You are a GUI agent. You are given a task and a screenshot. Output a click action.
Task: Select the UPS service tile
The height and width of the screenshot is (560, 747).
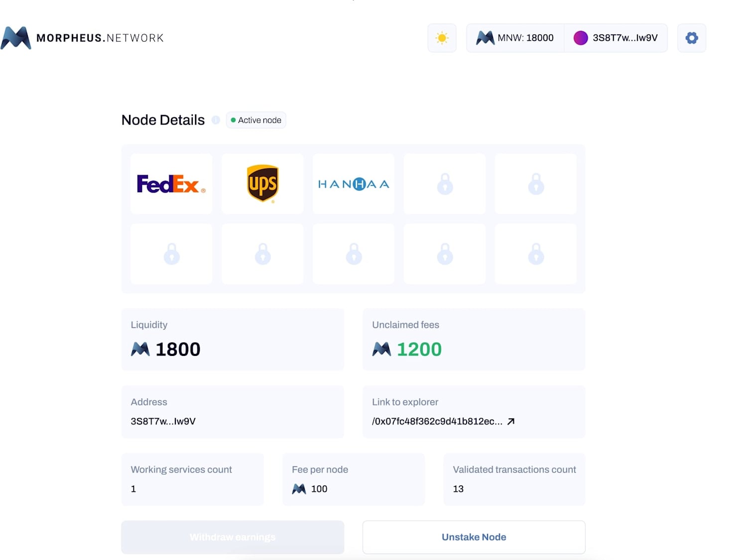point(262,184)
